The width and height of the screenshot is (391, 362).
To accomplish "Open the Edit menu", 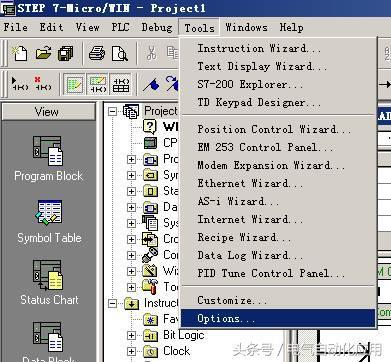I will pyautogui.click(x=51, y=27).
